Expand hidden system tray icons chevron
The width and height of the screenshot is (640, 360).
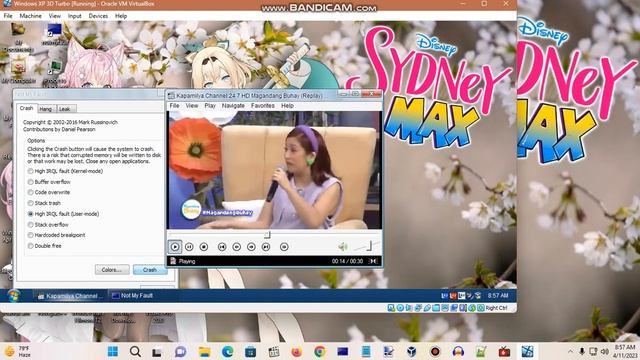pos(570,351)
